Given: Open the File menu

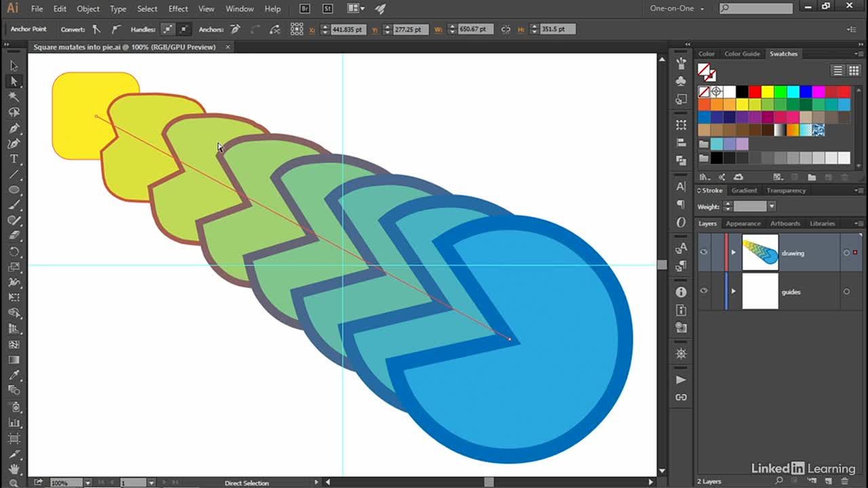Looking at the screenshot, I should tap(37, 9).
